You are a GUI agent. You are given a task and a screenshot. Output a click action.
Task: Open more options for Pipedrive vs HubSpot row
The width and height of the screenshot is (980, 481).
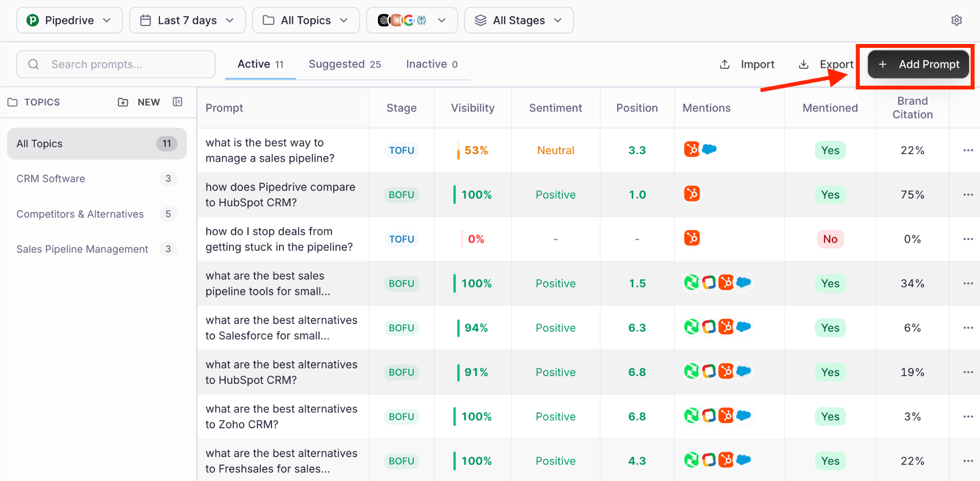pyautogui.click(x=968, y=195)
